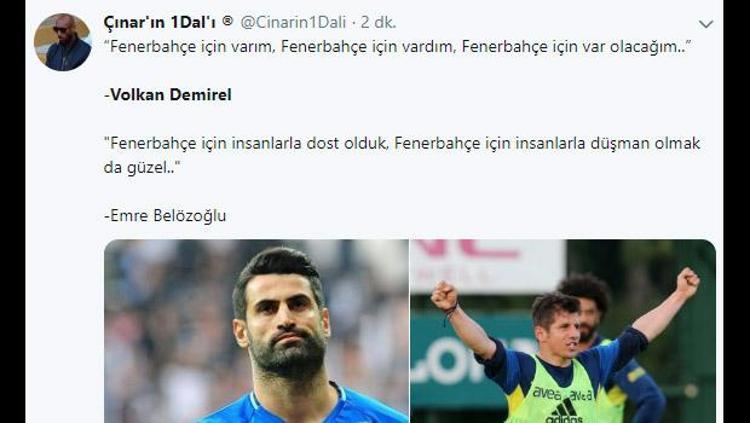The image size is (750, 423).
Task: Click the @Cinarin1Dali handle
Action: [293, 22]
